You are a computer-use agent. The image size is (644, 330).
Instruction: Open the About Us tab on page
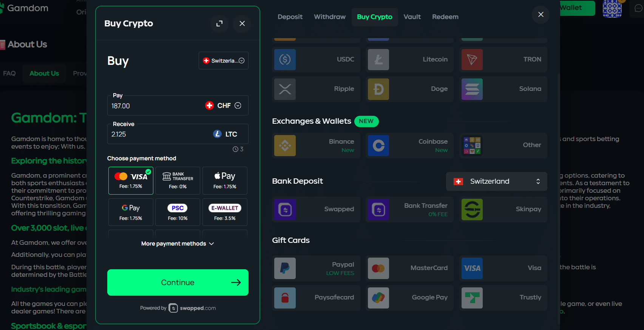(44, 74)
